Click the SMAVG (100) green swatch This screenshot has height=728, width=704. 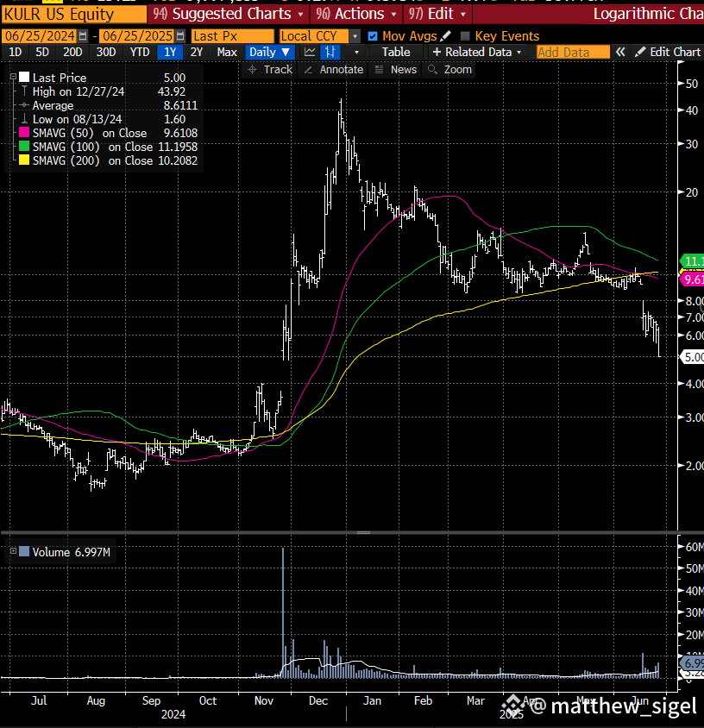point(24,147)
